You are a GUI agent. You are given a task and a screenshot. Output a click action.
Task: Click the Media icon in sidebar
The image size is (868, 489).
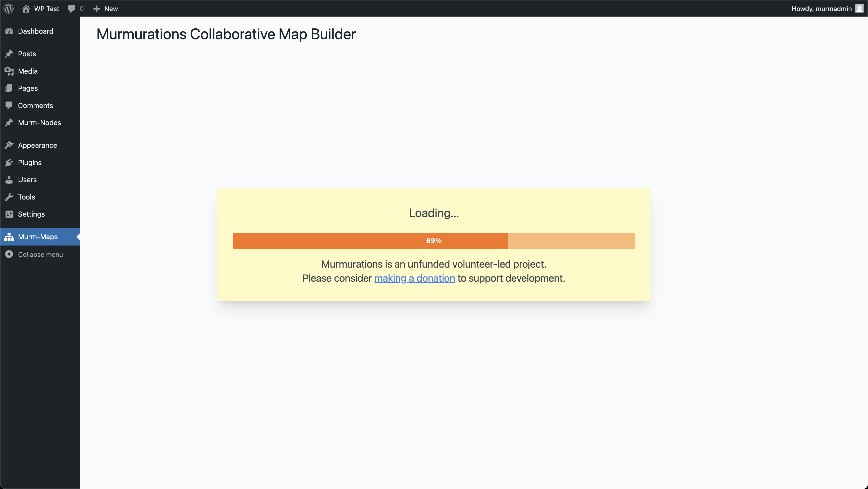tap(9, 71)
